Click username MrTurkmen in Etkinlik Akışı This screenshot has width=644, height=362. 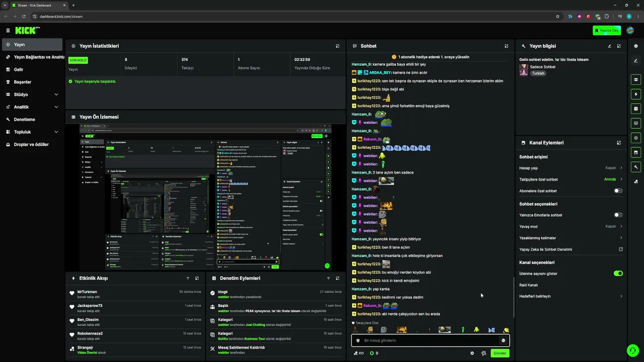[x=87, y=292]
